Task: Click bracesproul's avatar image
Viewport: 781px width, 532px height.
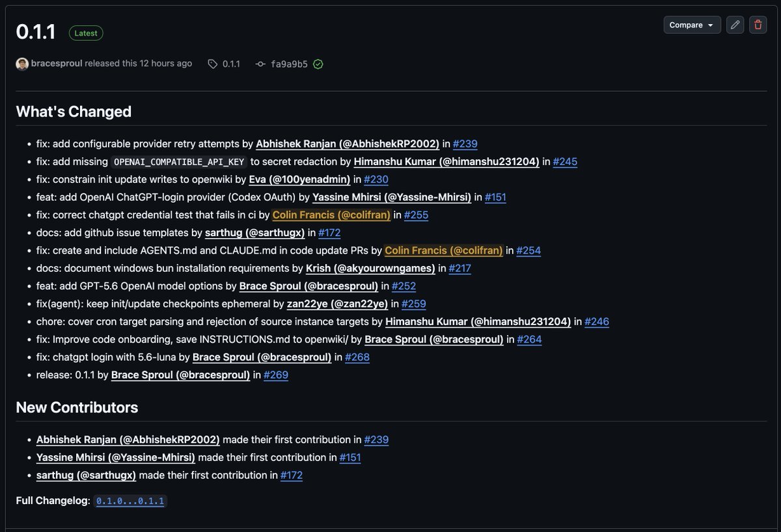Action: coord(22,64)
